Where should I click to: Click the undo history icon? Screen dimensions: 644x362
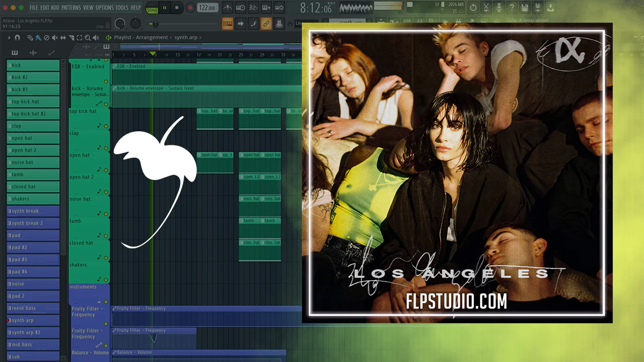tap(473, 8)
